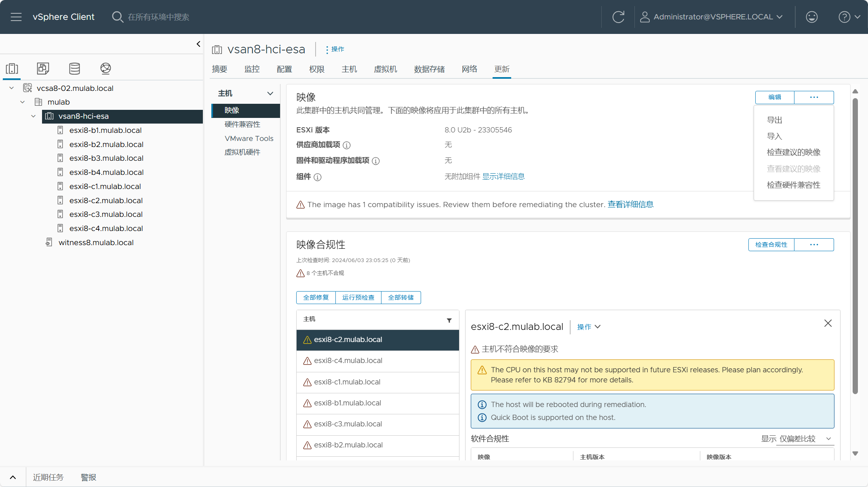Image resolution: width=868 pixels, height=487 pixels.
Task: Select 虚拟机硬件 in side menu
Action: coord(242,152)
